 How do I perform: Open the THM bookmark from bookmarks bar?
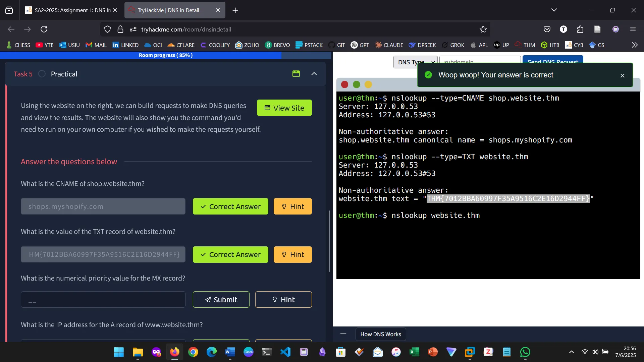525,45
